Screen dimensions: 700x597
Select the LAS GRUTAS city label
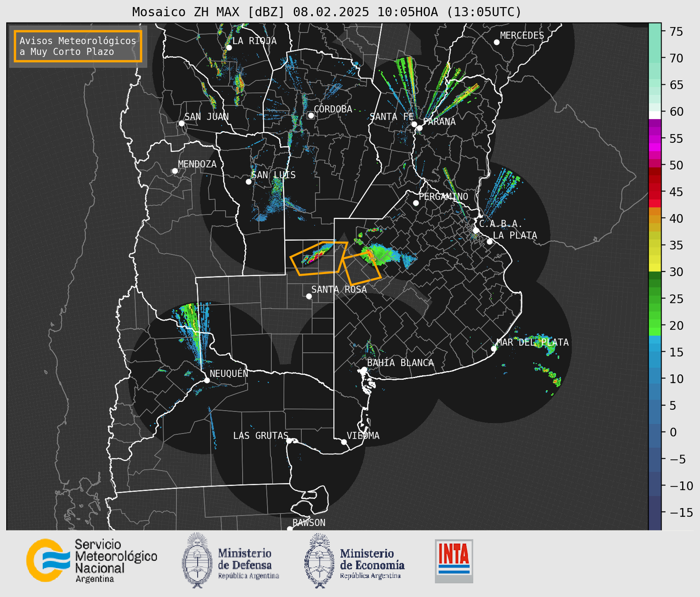pos(261,436)
